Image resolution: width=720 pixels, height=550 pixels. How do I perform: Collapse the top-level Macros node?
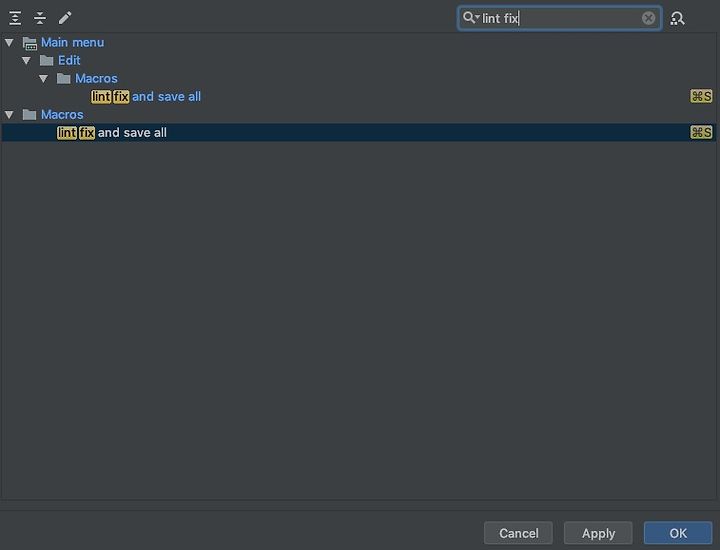click(9, 114)
